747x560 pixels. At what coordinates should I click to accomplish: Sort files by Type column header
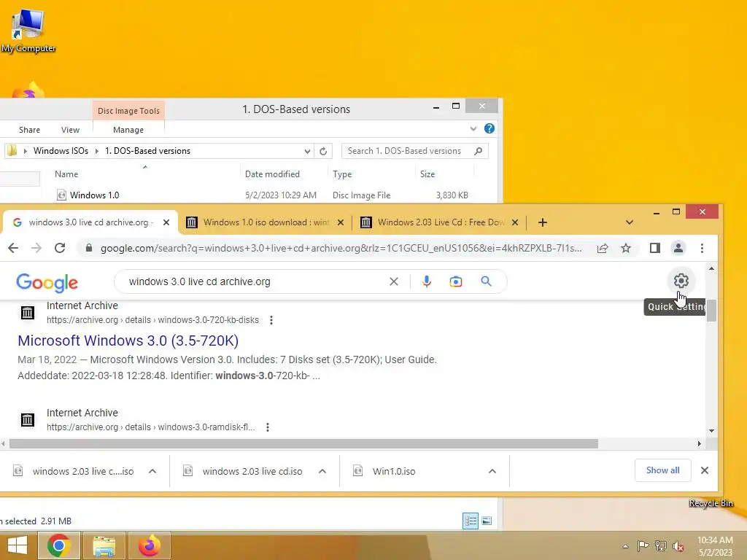click(342, 174)
